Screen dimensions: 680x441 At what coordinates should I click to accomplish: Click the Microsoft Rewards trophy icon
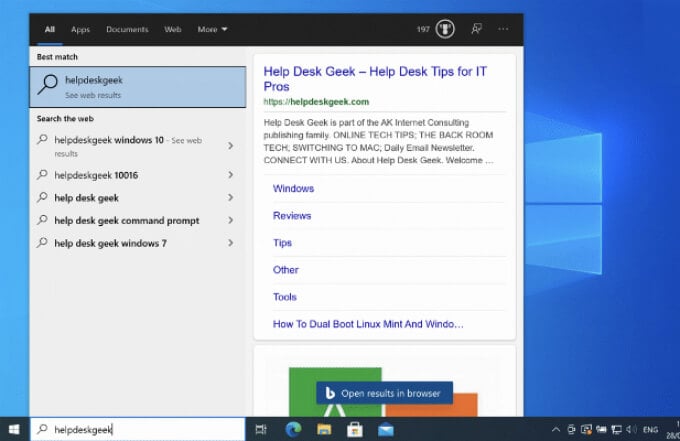tap(445, 29)
